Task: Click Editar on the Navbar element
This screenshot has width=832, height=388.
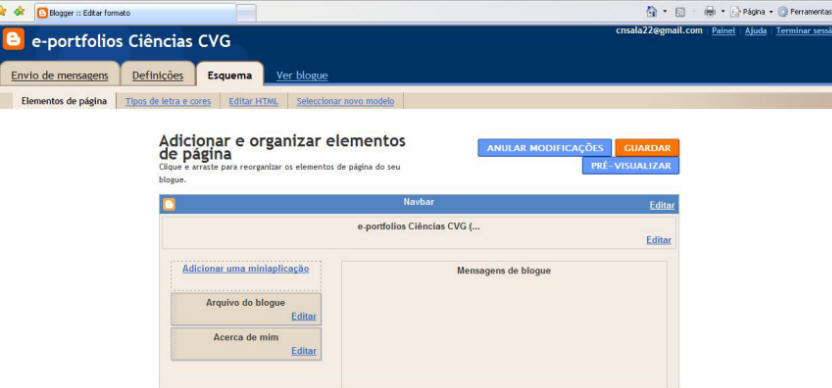Action: (x=662, y=205)
